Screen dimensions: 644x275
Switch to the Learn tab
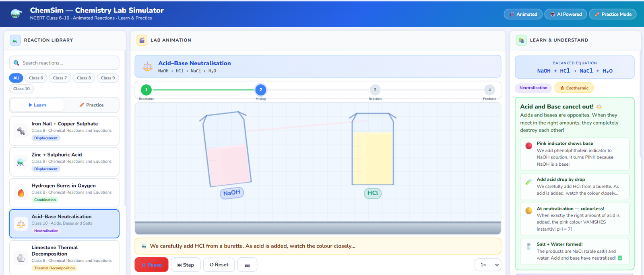pos(37,105)
